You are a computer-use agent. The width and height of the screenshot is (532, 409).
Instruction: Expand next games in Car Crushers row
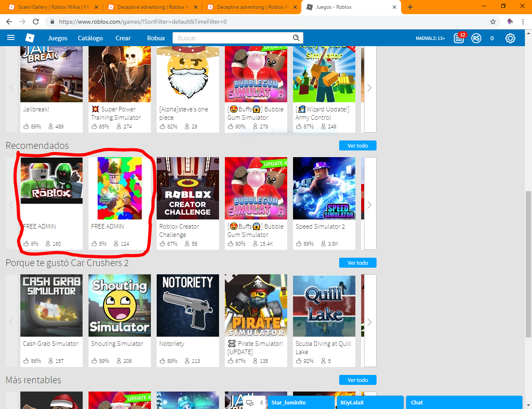369,322
